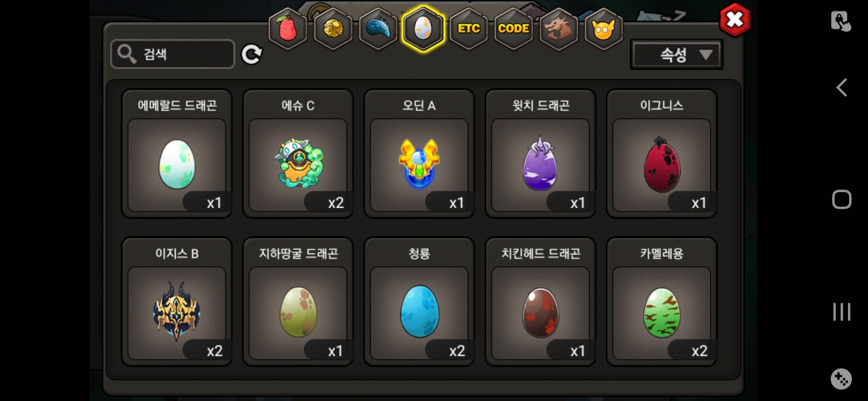Click the refresh arrow beside search

pyautogui.click(x=251, y=54)
